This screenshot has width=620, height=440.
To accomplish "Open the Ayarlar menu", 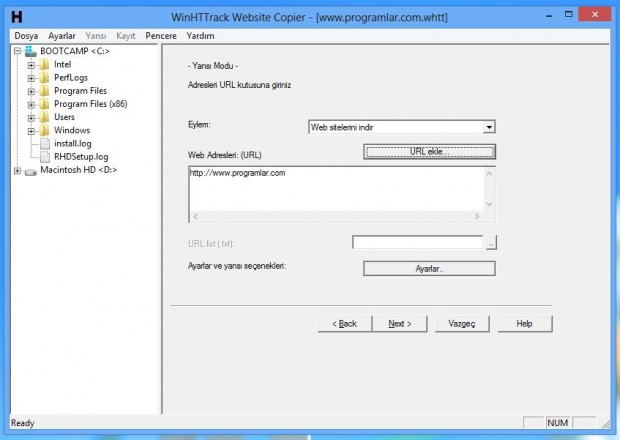I will coord(62,36).
